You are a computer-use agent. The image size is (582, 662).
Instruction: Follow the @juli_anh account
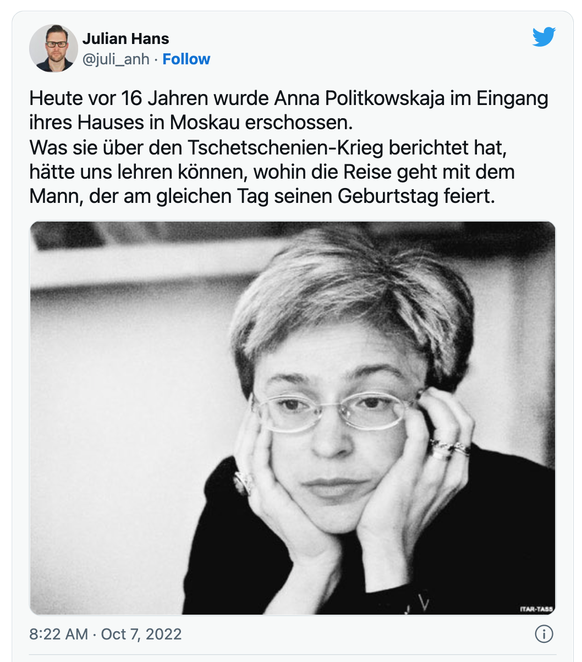pos(186,59)
